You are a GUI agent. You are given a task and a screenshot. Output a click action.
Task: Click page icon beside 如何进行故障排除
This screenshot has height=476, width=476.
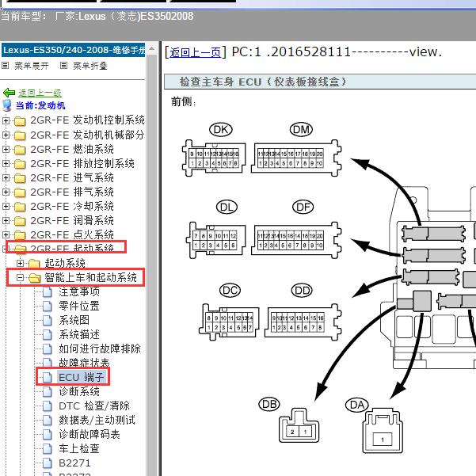tap(47, 349)
